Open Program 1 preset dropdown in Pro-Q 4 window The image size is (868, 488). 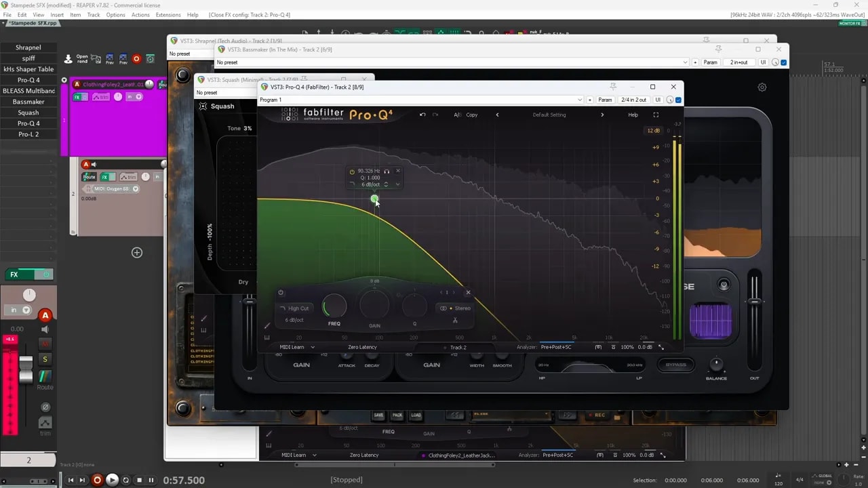coord(420,100)
